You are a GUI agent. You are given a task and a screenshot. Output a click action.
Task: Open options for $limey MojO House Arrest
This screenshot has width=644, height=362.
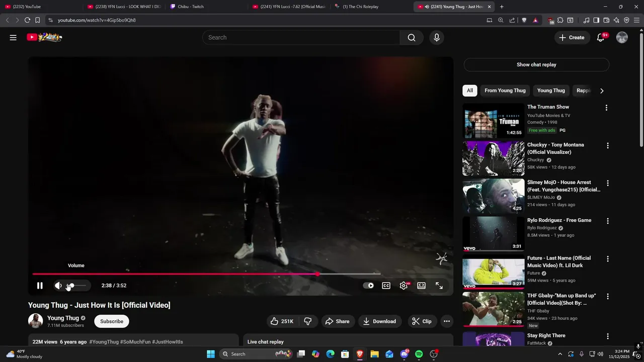(x=608, y=183)
